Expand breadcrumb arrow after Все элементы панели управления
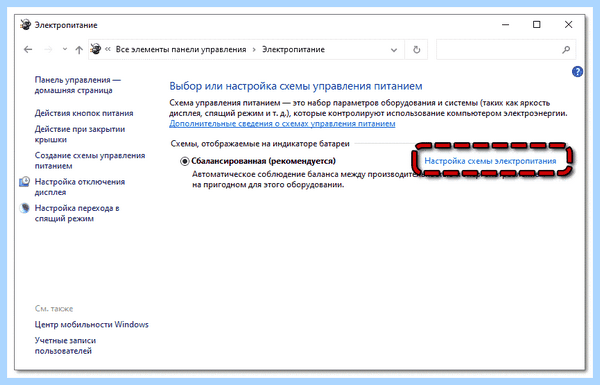This screenshot has height=385, width=600. [x=254, y=50]
